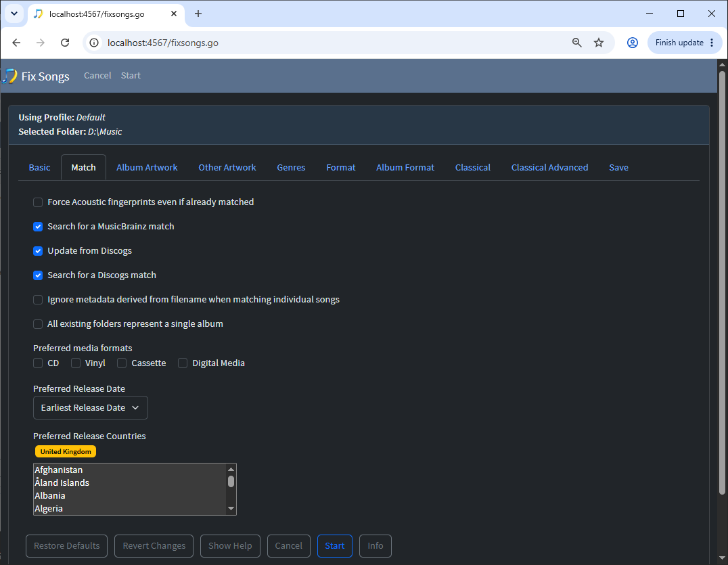Tick the CD media format checkbox

tap(38, 363)
